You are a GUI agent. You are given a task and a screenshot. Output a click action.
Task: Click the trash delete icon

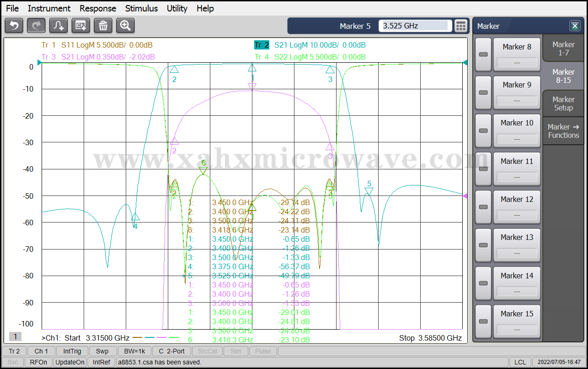coord(103,26)
